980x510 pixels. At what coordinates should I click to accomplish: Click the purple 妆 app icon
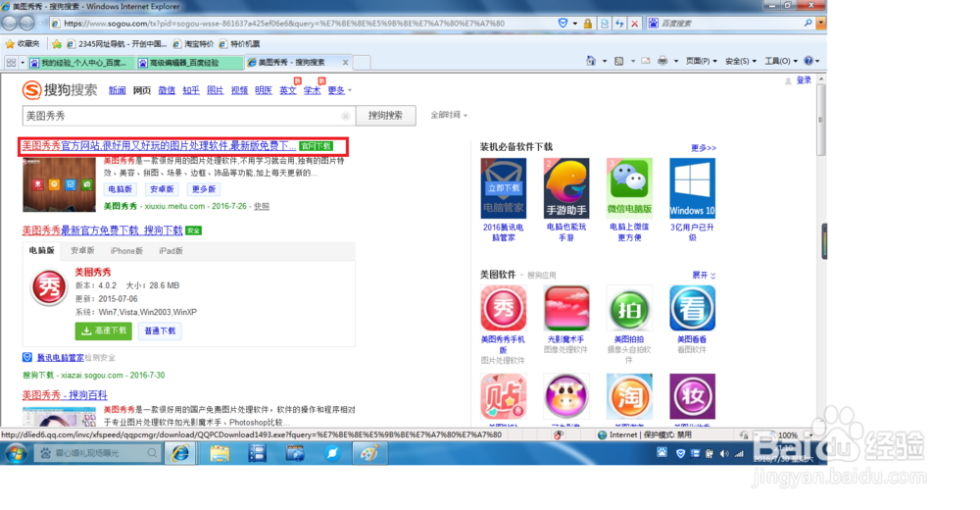[693, 396]
